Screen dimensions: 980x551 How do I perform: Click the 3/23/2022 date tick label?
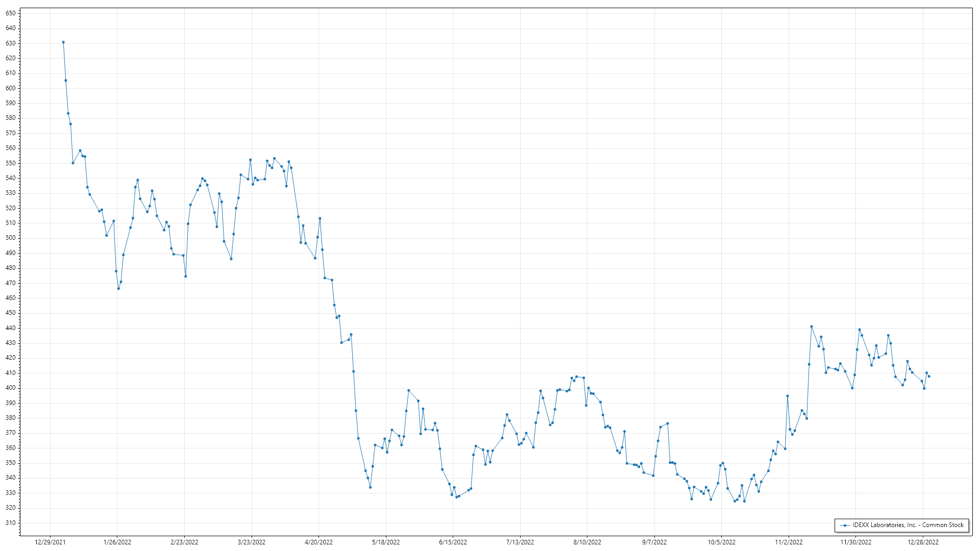click(x=252, y=542)
